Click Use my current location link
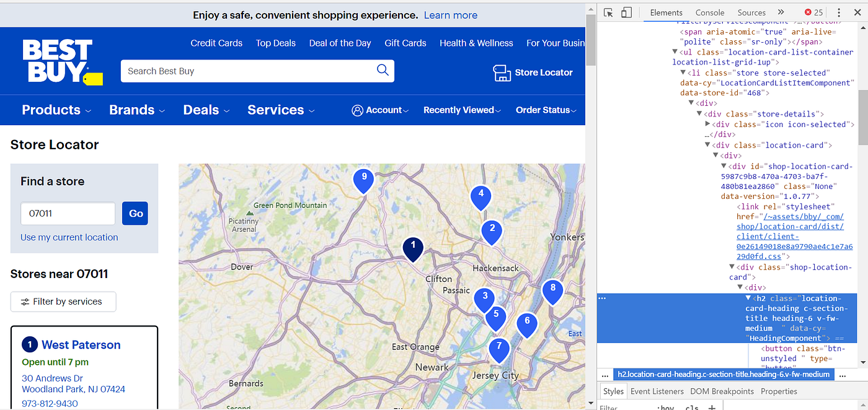Screen dimensions: 868x410 [x=69, y=237]
